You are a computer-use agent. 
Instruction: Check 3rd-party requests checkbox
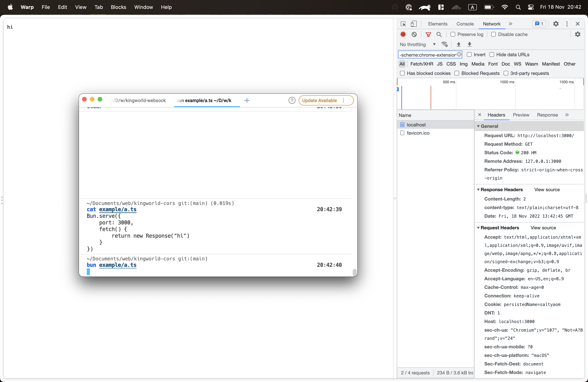[506, 73]
